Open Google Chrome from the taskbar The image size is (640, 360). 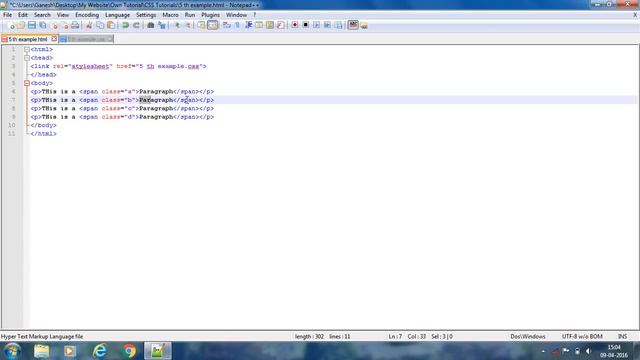point(129,351)
